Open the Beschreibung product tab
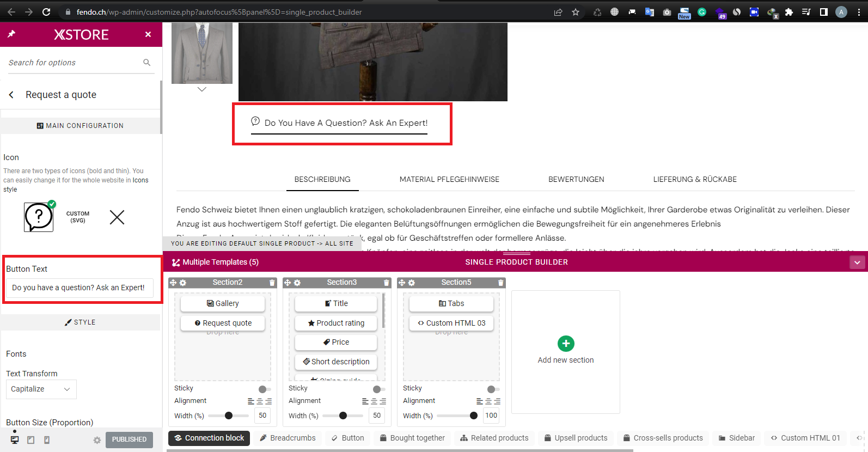 tap(322, 179)
